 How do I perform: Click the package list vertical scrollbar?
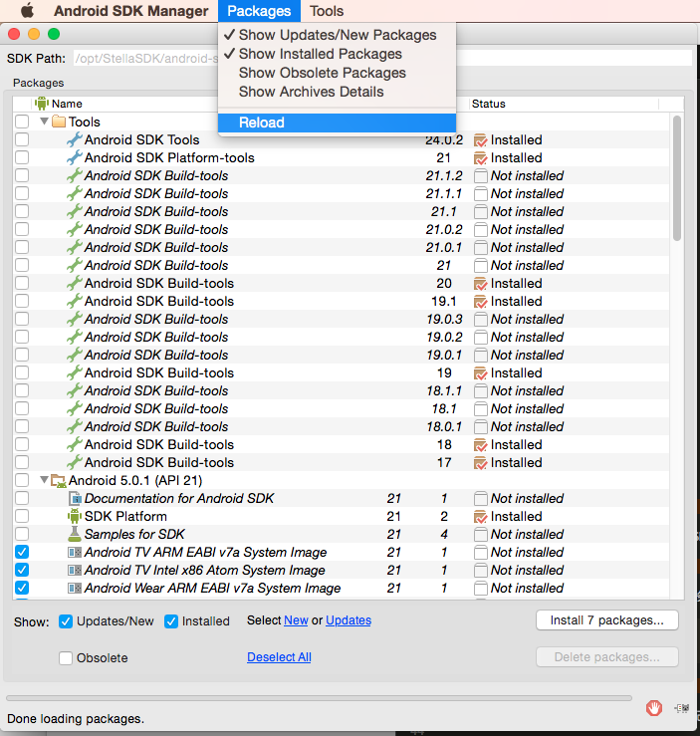(x=676, y=177)
